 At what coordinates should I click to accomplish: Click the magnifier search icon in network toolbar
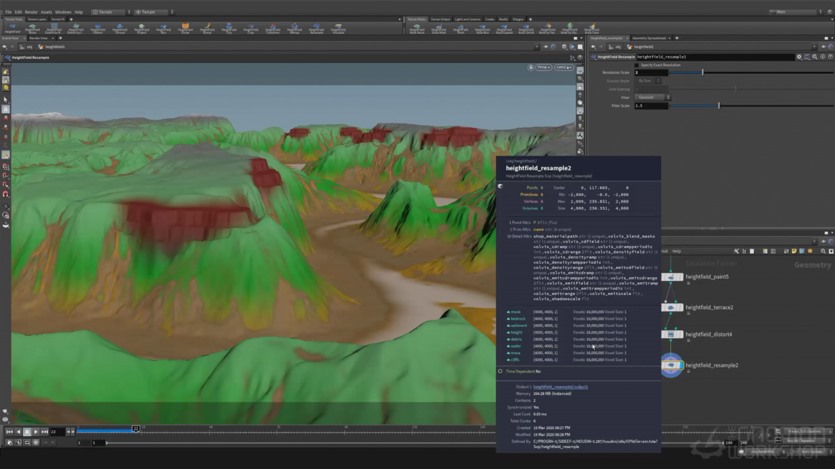point(823,251)
